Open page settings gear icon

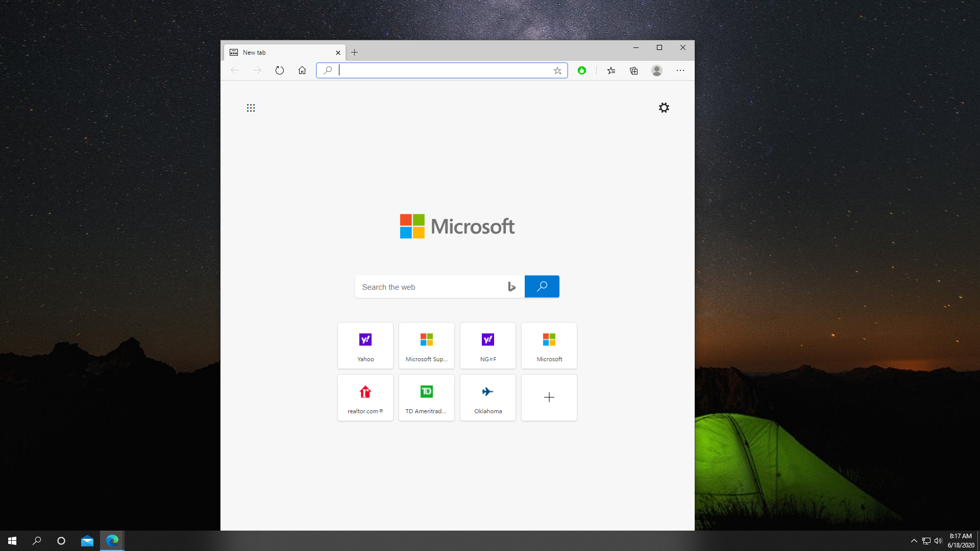[664, 108]
